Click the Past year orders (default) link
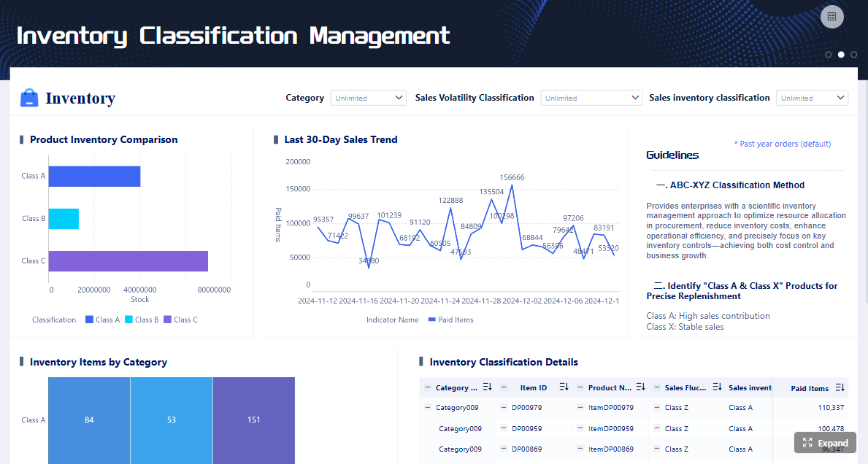This screenshot has width=868, height=464. click(782, 144)
